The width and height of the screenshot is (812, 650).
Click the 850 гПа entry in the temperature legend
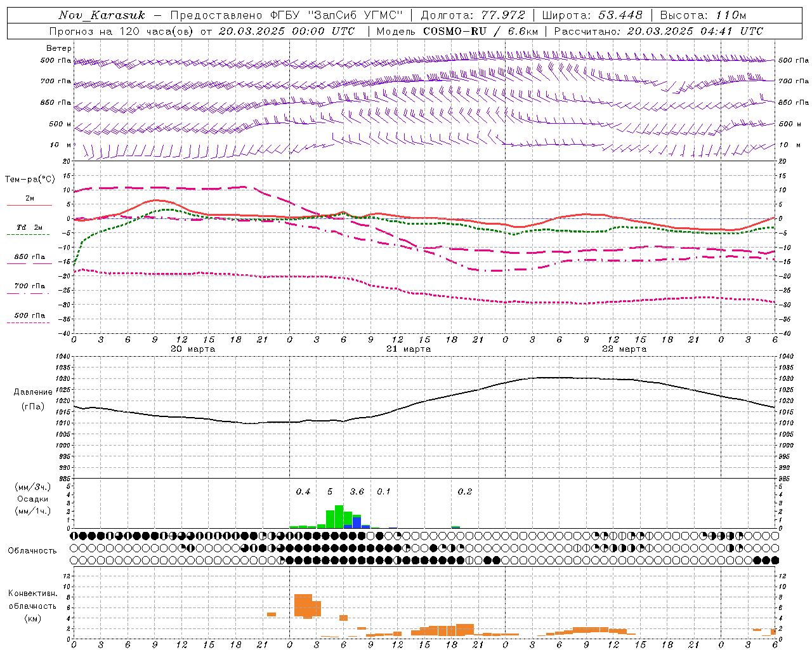30,257
